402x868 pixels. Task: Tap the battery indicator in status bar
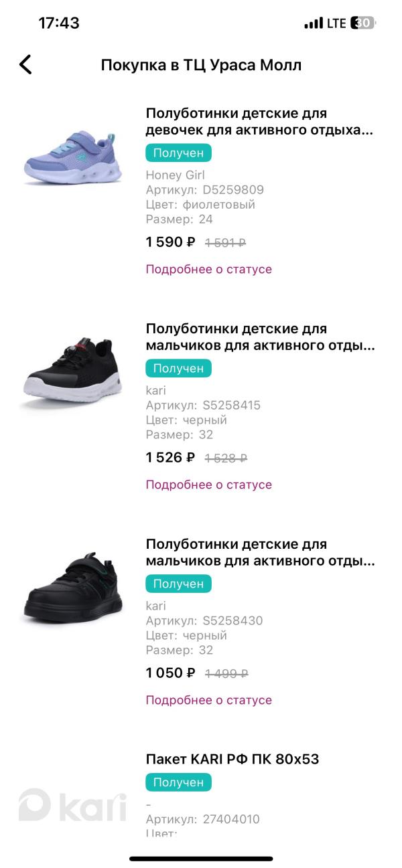[x=362, y=23]
